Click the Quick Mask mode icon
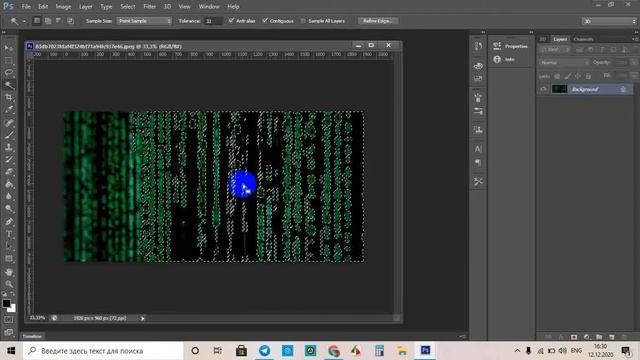640x360 pixels. click(x=9, y=320)
